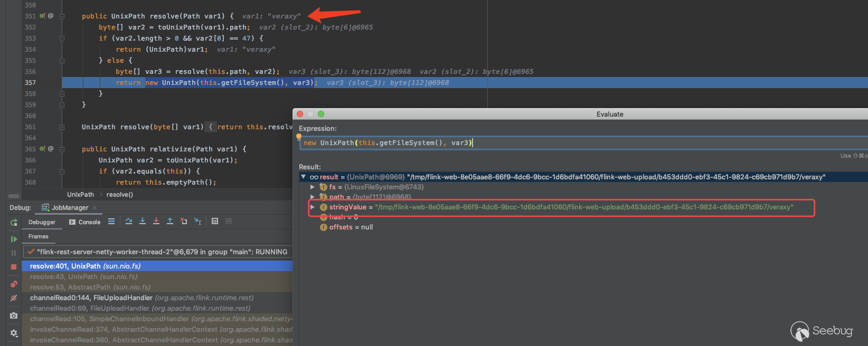Screen dimensions: 868x346
Task: Switch to the Debugger tab
Action: 42,222
